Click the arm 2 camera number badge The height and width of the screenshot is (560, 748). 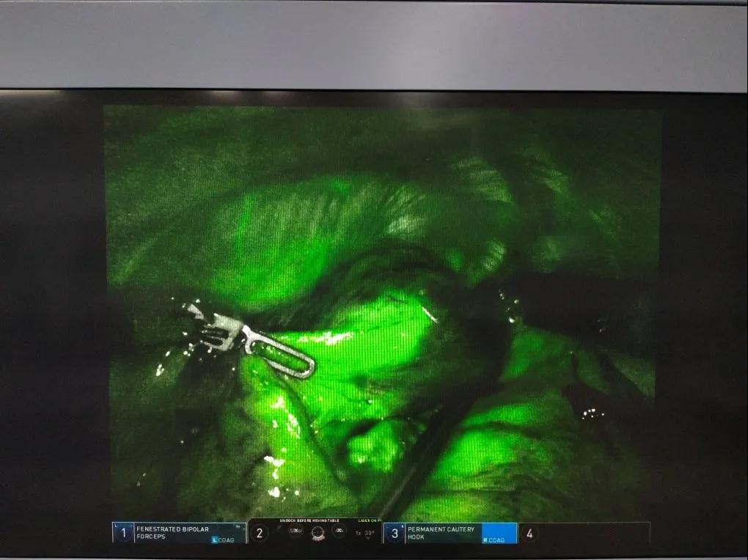pyautogui.click(x=258, y=533)
